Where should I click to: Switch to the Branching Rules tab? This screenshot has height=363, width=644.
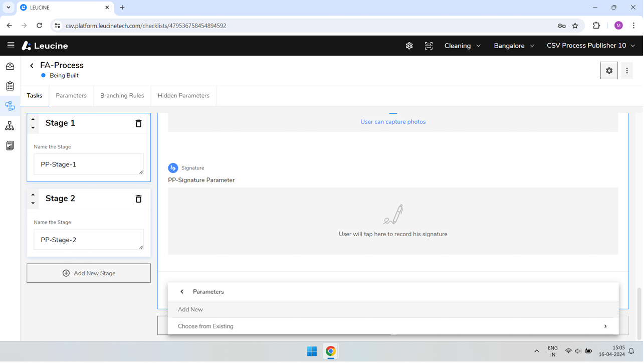(122, 96)
